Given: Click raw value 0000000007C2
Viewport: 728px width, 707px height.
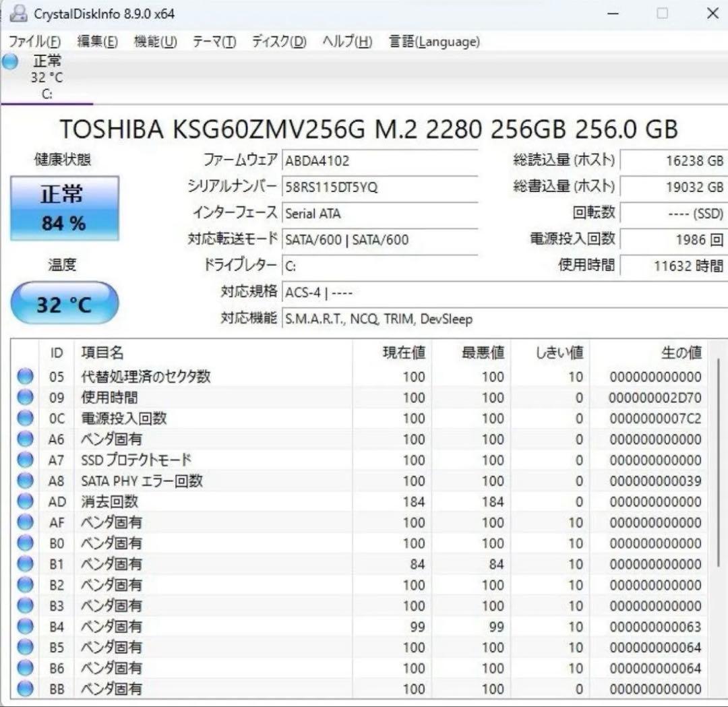Looking at the screenshot, I should (x=655, y=419).
